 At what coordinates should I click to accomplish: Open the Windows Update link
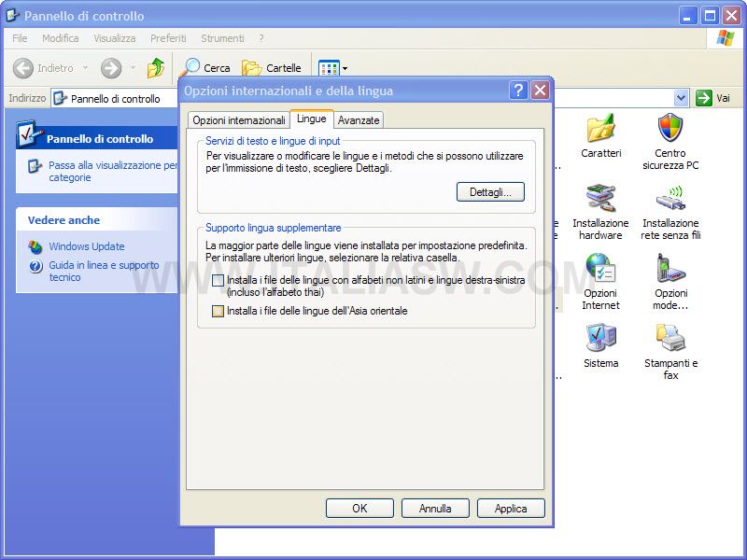[x=87, y=246]
